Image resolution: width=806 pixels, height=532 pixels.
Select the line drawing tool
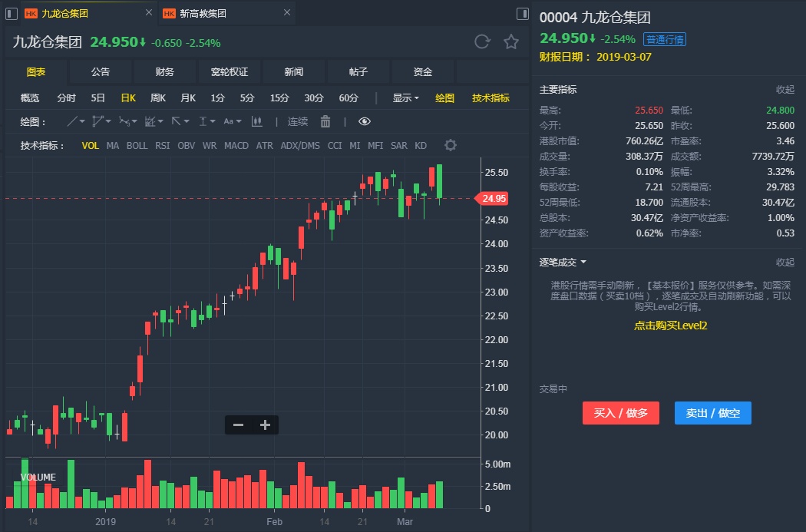pyautogui.click(x=72, y=121)
